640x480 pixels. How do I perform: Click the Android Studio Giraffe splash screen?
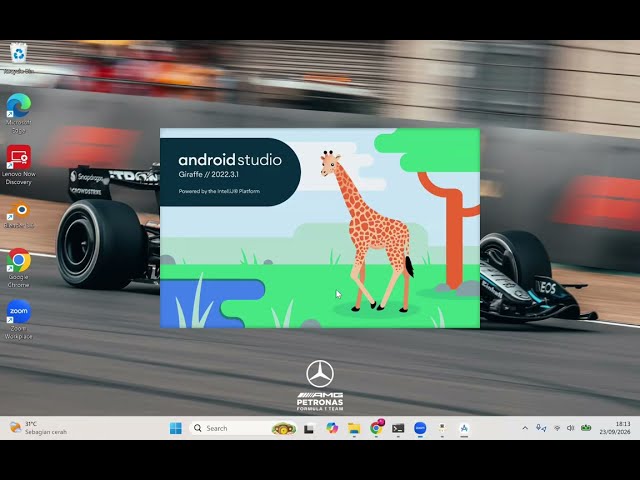(320, 228)
